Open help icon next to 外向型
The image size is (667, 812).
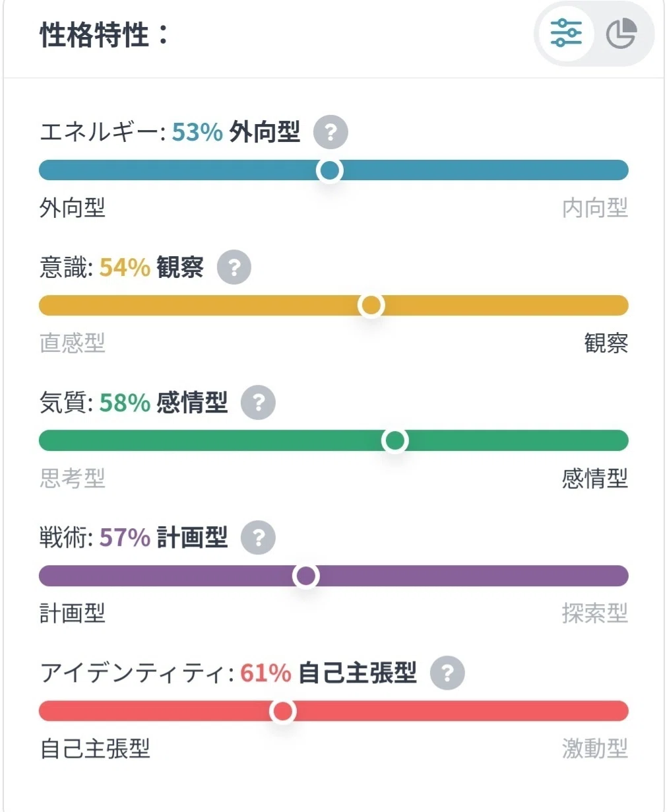(x=331, y=133)
